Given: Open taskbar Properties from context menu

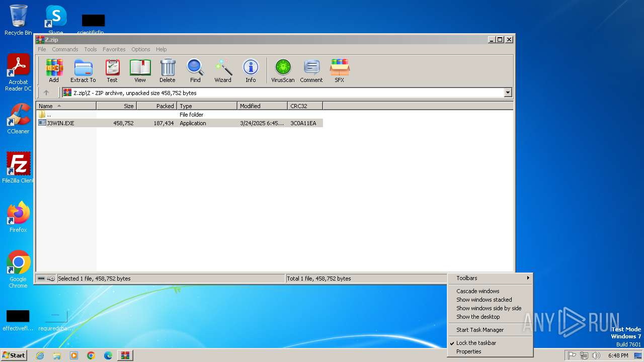Looking at the screenshot, I should pos(490,351).
